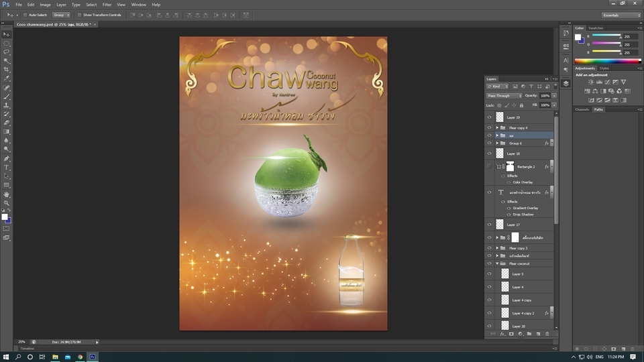Enable the Auto-Select checkbox
This screenshot has height=362, width=644.
[25, 15]
